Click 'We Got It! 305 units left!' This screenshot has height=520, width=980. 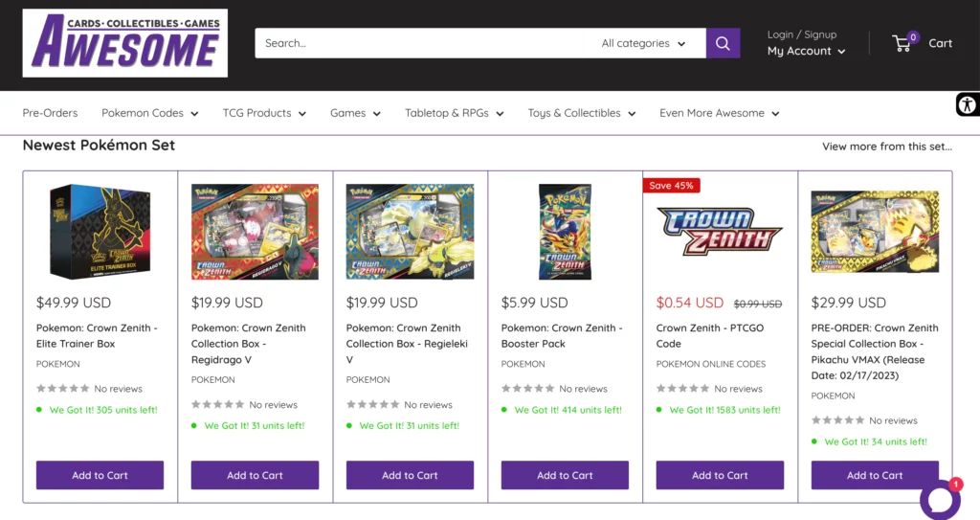[103, 410]
